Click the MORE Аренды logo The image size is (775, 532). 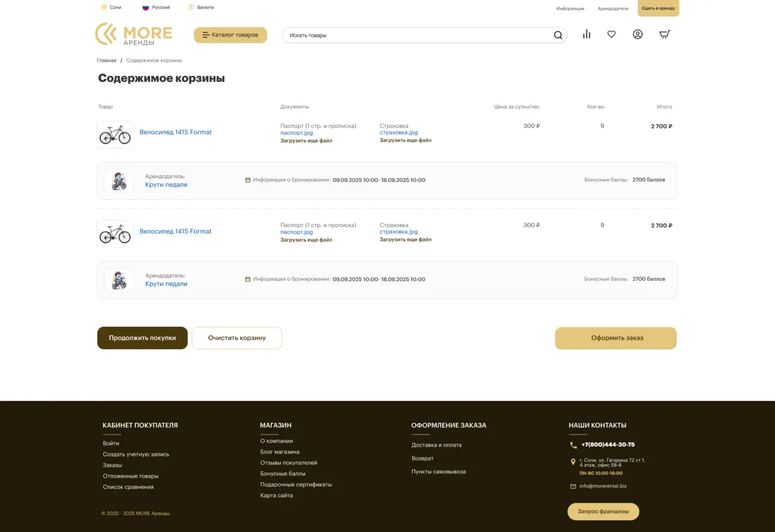(x=134, y=34)
